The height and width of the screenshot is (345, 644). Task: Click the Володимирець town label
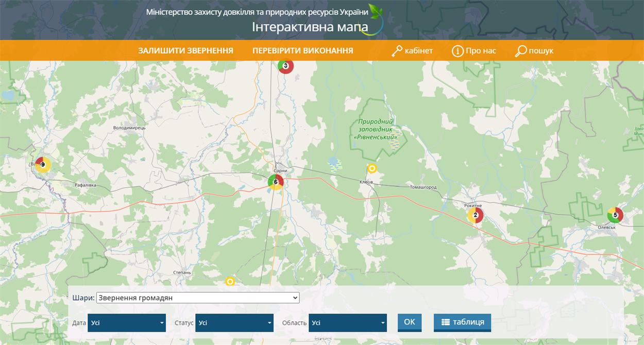129,128
